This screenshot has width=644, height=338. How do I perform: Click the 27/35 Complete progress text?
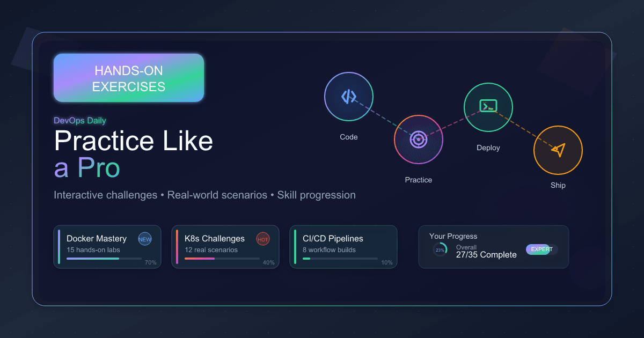click(x=486, y=255)
